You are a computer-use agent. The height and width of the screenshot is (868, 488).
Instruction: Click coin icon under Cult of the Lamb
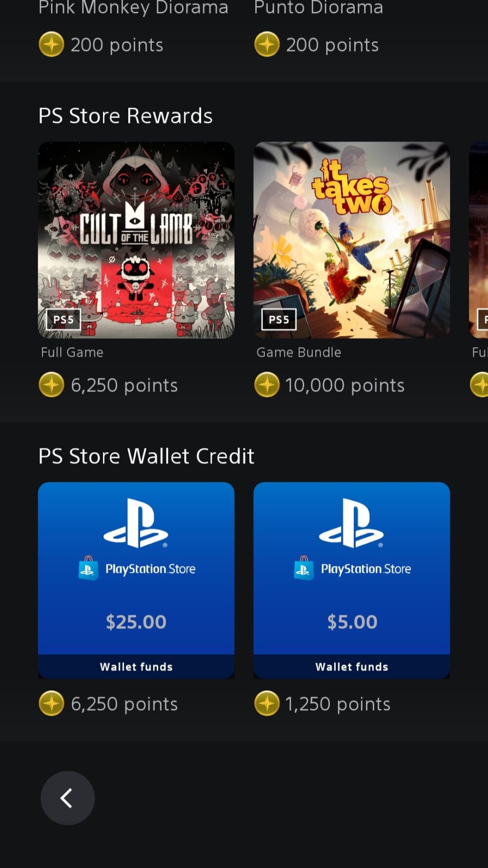point(51,385)
